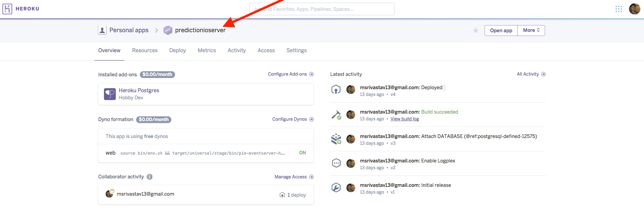Click the v2 release label
Screen dimensions: 644x214
click(393, 168)
